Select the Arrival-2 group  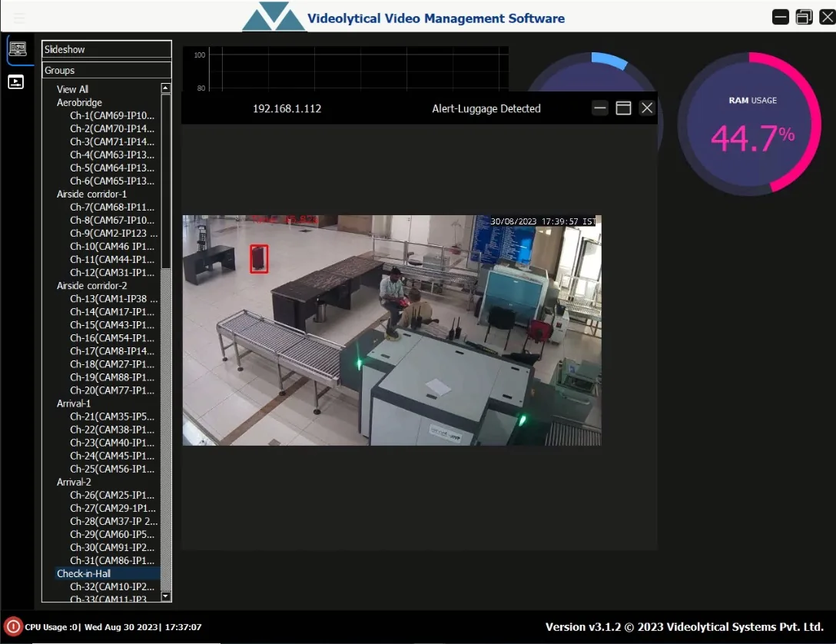pyautogui.click(x=74, y=482)
